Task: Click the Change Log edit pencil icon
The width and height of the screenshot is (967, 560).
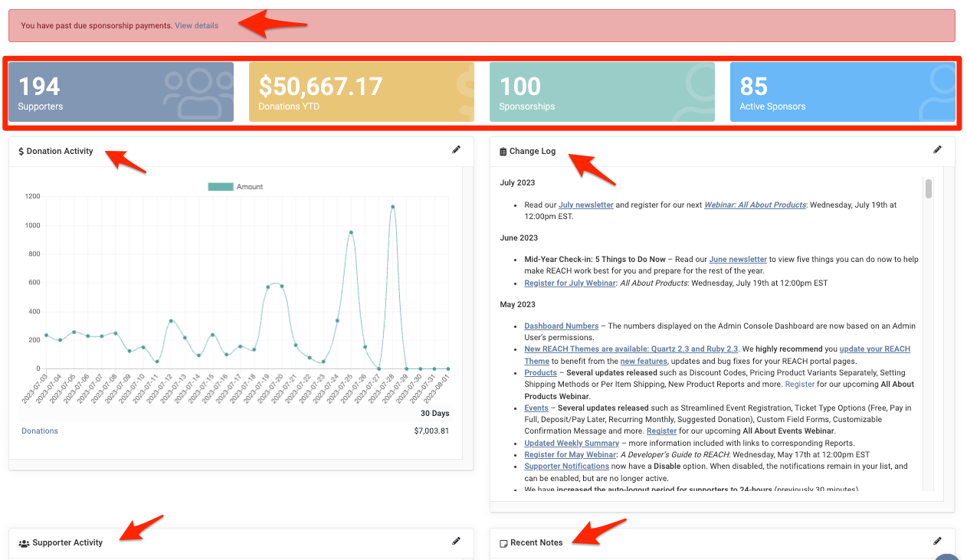Action: pos(937,149)
